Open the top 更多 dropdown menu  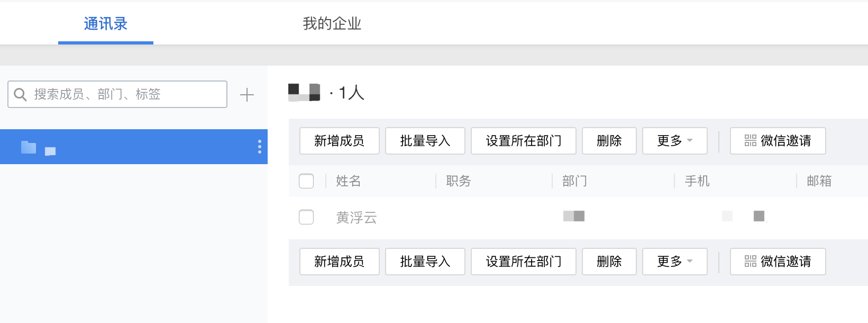point(674,141)
